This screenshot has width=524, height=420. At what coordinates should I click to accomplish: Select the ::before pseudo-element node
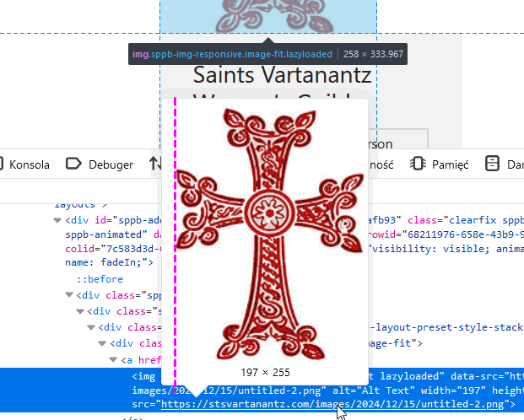point(100,279)
